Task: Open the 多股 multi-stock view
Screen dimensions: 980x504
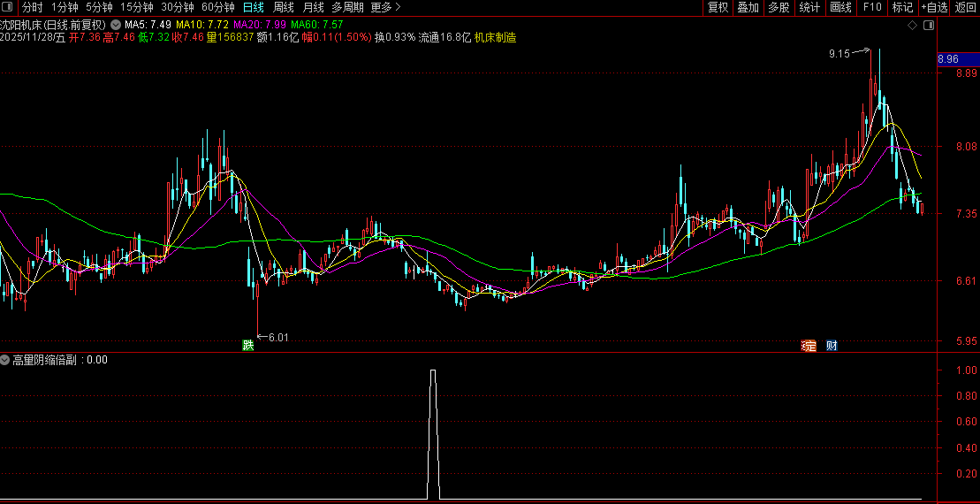Action: pos(779,7)
